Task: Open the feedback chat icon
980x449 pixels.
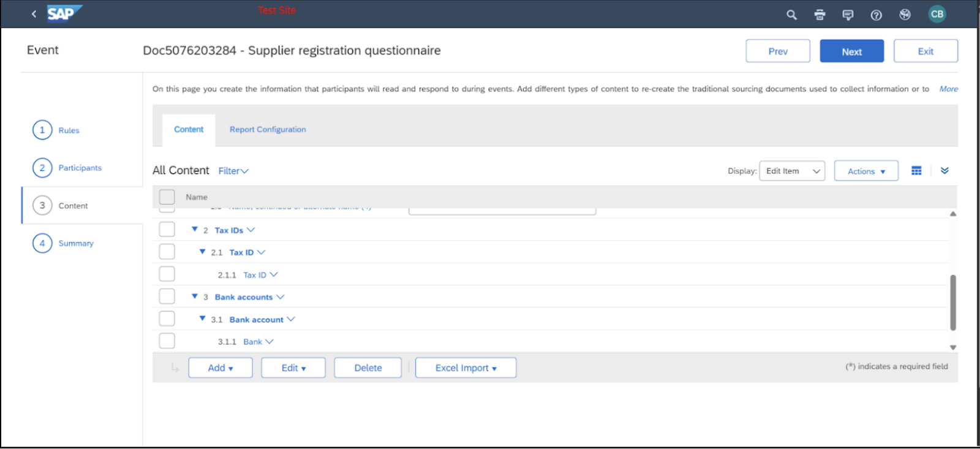Action: 848,15
